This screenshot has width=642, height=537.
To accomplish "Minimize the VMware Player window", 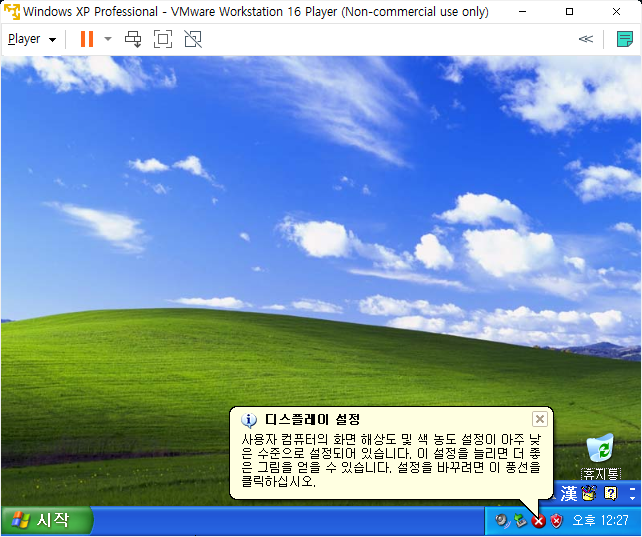I will [x=522, y=11].
